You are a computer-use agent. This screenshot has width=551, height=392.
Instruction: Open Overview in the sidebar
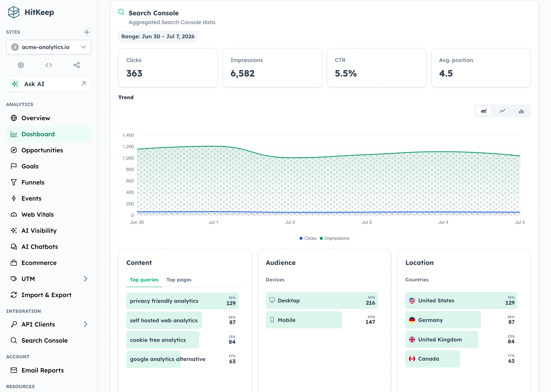[49, 118]
